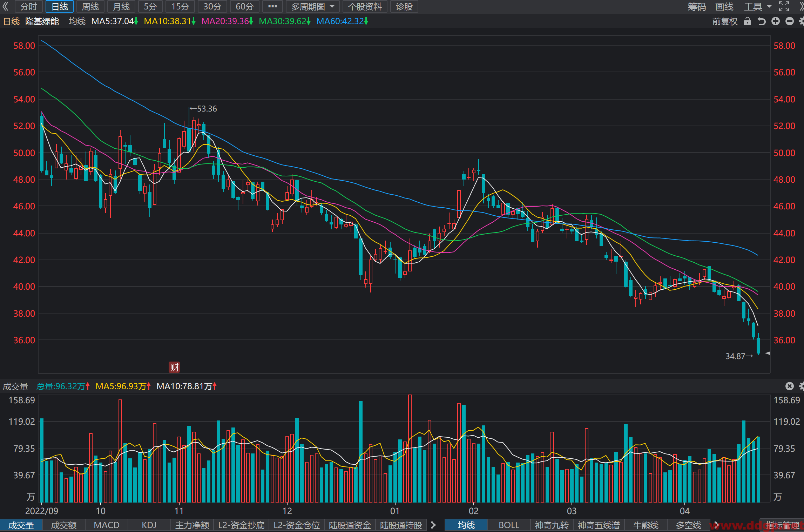The image size is (804, 532).
Task: Select the 陆股通持股 indicator tab
Action: (x=401, y=525)
